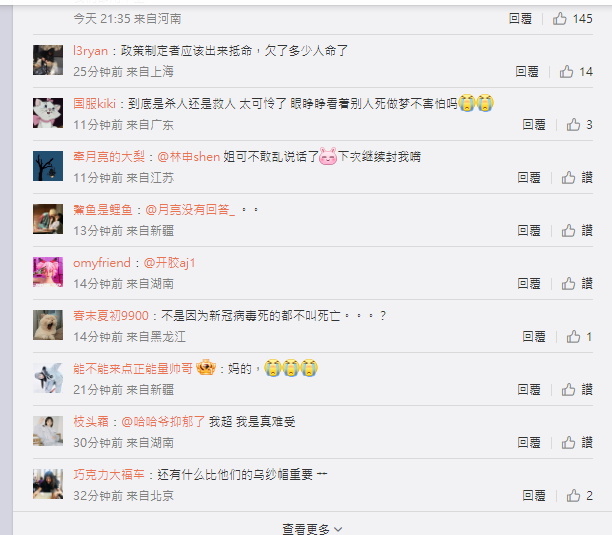Reply to l3ryan's comment
The width and height of the screenshot is (612, 535).
pyautogui.click(x=527, y=72)
